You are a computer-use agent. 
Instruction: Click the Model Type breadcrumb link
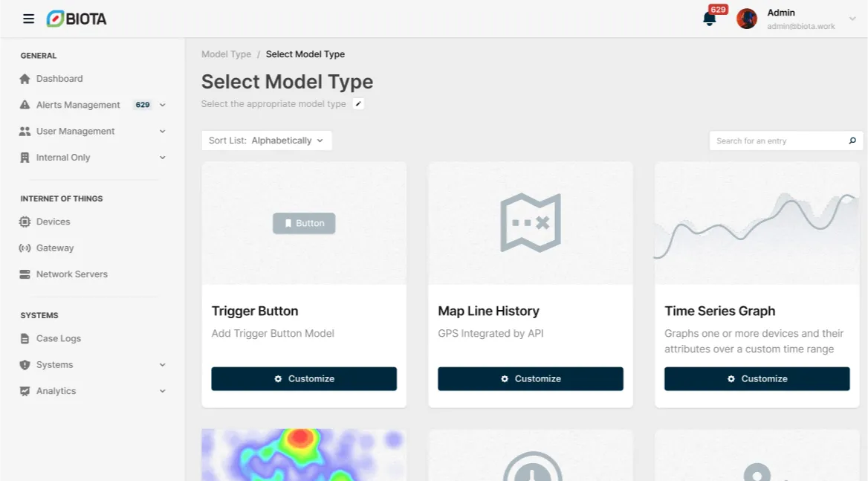226,54
